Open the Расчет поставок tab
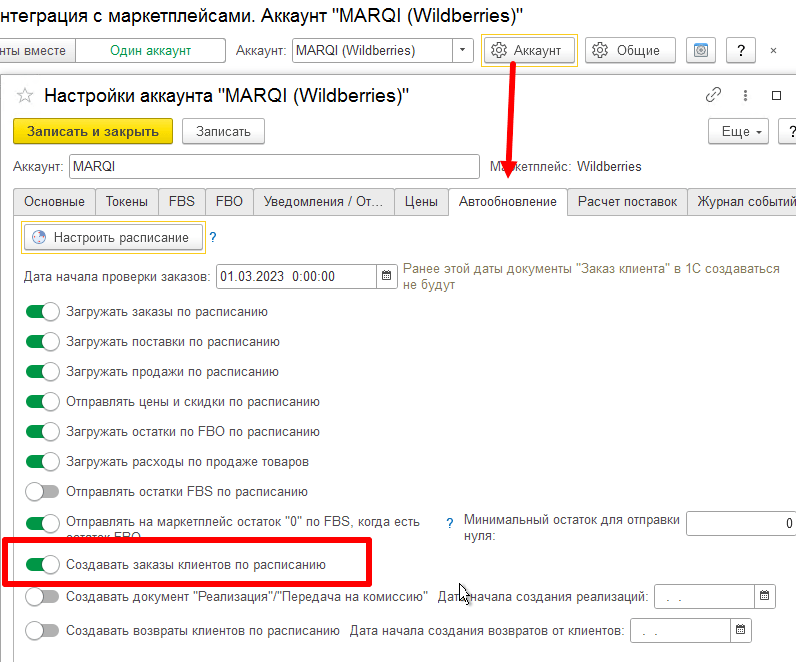This screenshot has height=662, width=796. [627, 201]
